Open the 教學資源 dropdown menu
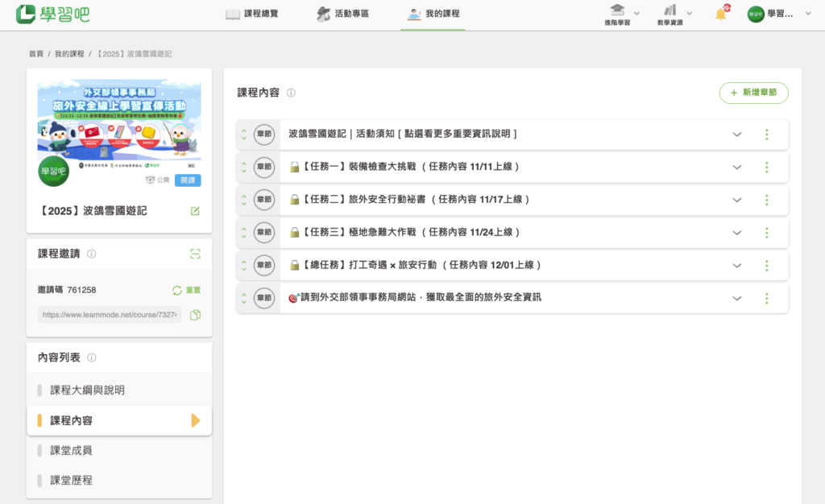This screenshot has height=504, width=825. click(x=676, y=14)
